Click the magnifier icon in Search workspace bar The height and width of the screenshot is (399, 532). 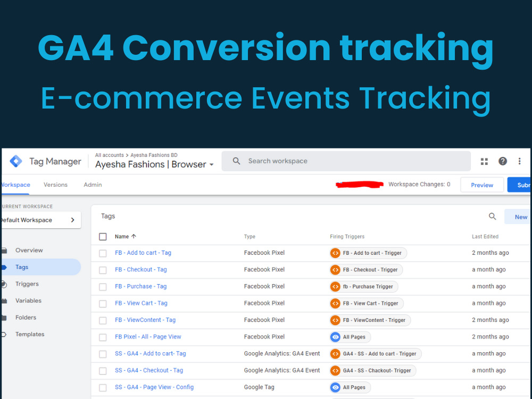(x=237, y=161)
